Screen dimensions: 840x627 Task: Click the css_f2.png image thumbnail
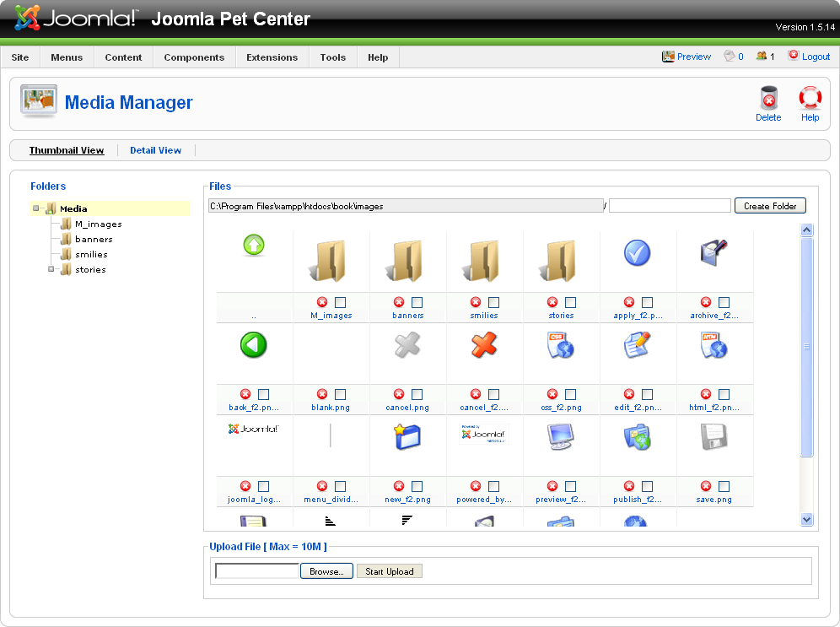click(x=560, y=344)
